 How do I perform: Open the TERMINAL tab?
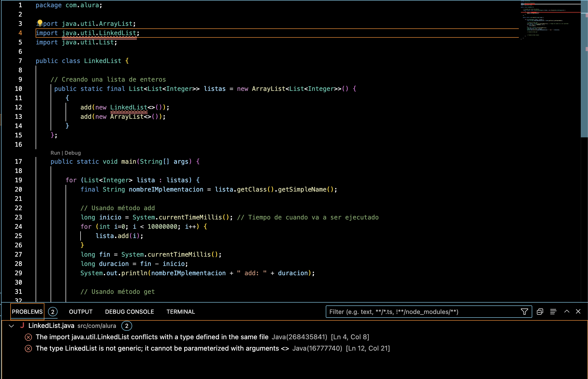pyautogui.click(x=181, y=312)
